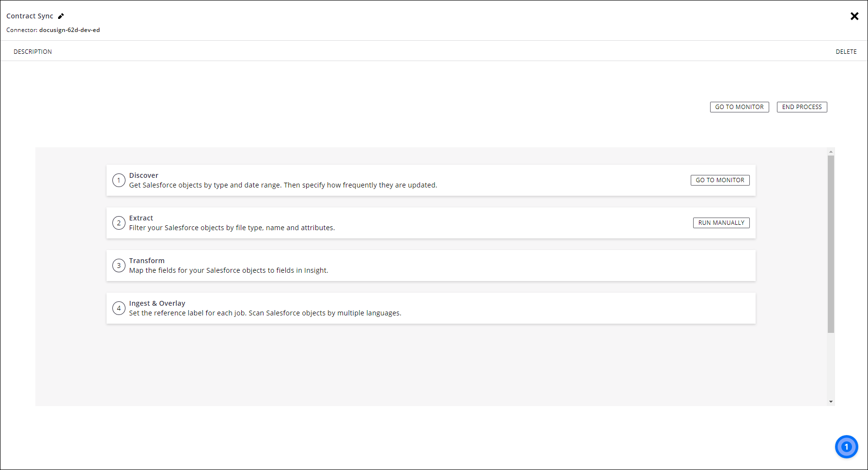868x470 pixels.
Task: Click END PROCESS to stop the sync
Action: point(802,107)
